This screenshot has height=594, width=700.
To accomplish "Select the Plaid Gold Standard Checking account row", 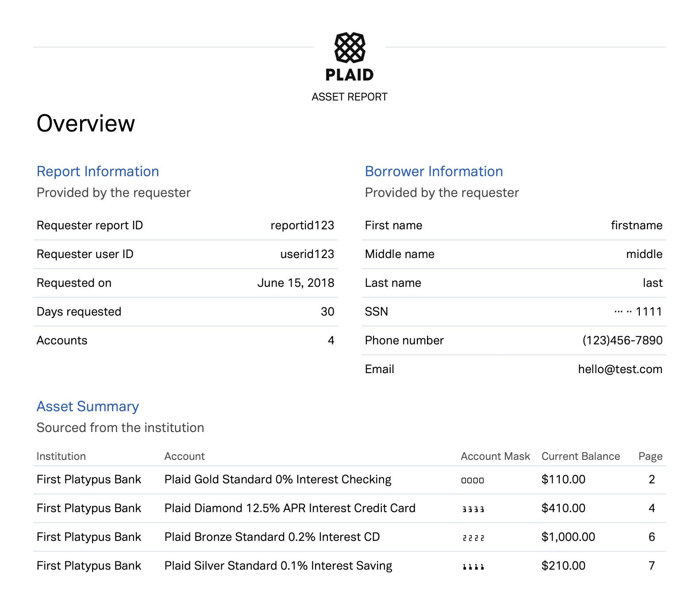I will (277, 479).
